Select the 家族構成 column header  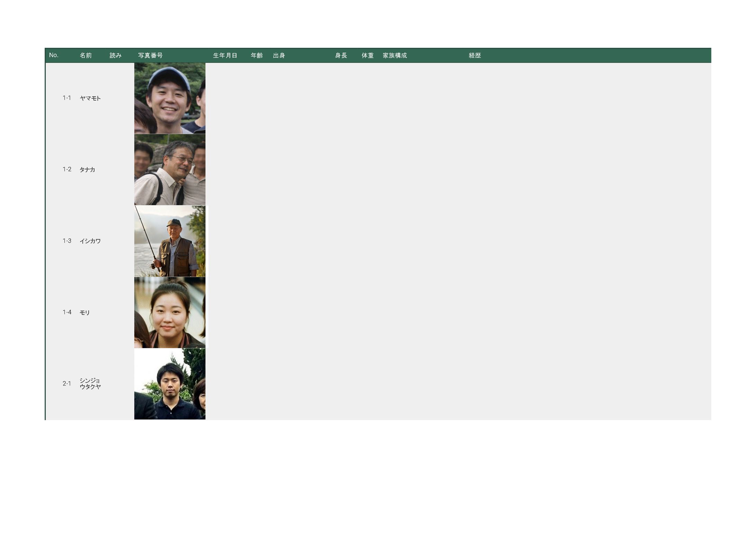tap(395, 55)
